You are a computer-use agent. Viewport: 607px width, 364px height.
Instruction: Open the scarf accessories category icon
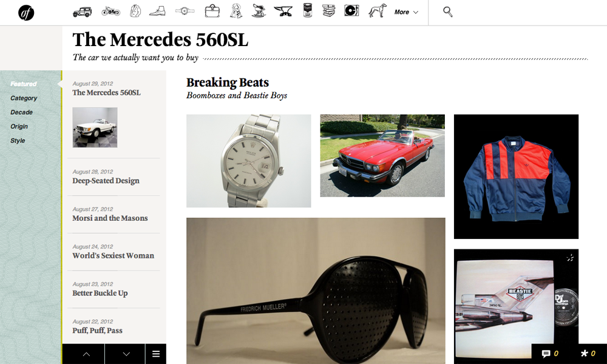pos(236,11)
